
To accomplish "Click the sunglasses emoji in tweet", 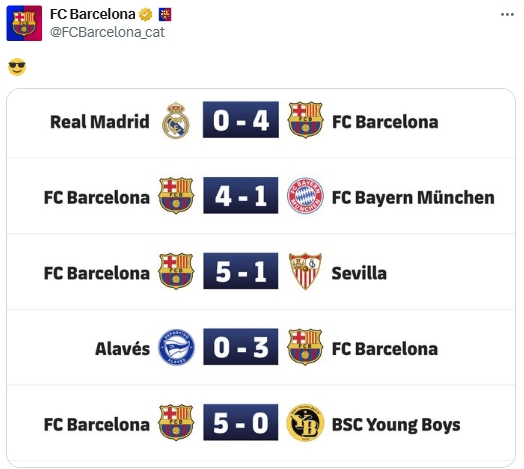I will click(17, 67).
